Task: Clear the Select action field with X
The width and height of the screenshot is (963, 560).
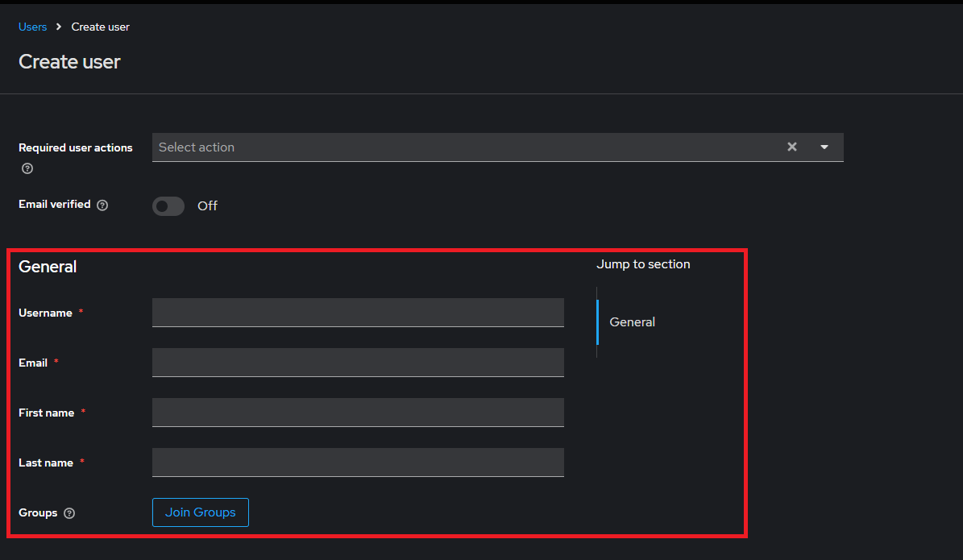Action: (791, 147)
